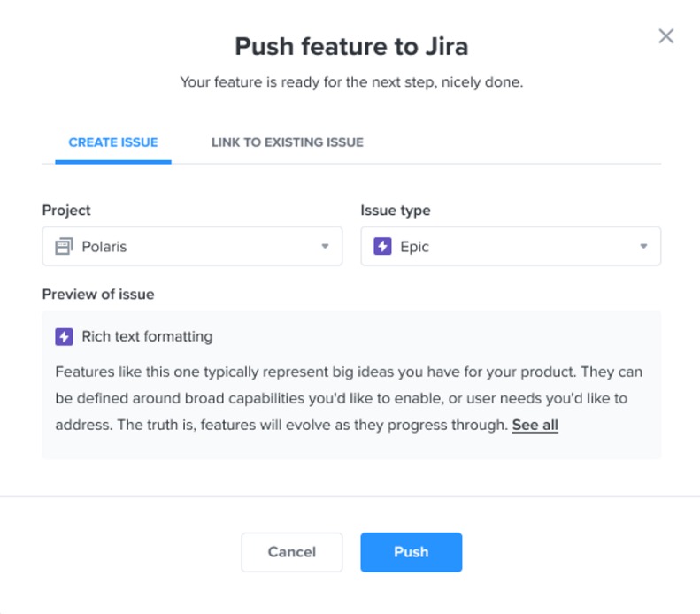Open the Polaris project selector
This screenshot has height=614, width=700.
[192, 247]
